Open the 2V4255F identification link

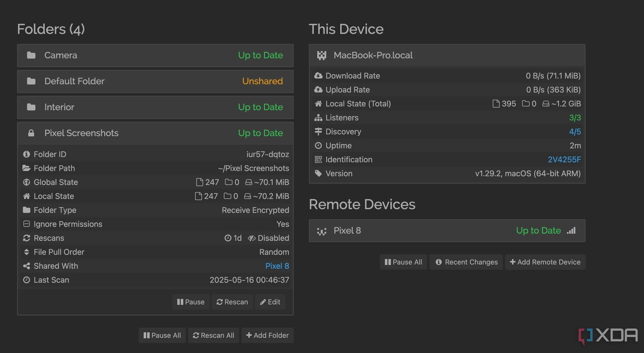(x=564, y=159)
